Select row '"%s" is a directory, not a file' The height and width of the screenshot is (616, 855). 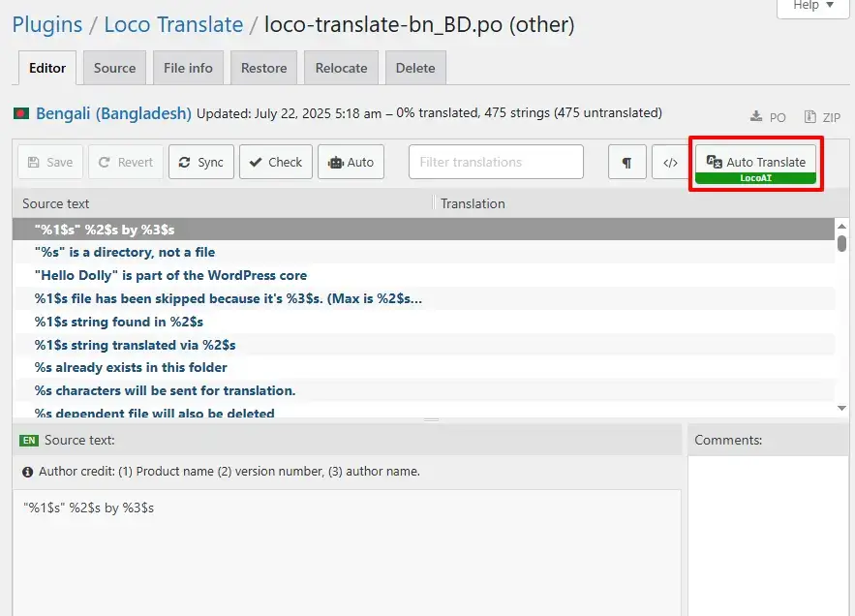(x=424, y=252)
